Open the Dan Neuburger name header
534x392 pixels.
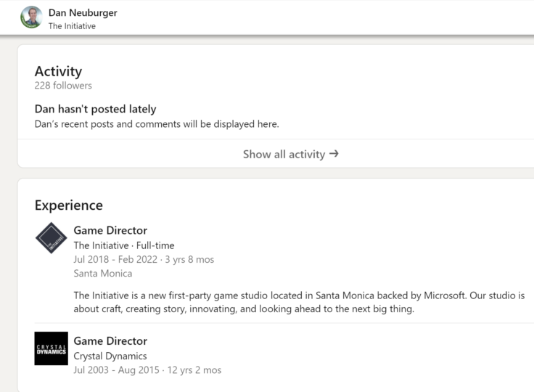pos(83,12)
